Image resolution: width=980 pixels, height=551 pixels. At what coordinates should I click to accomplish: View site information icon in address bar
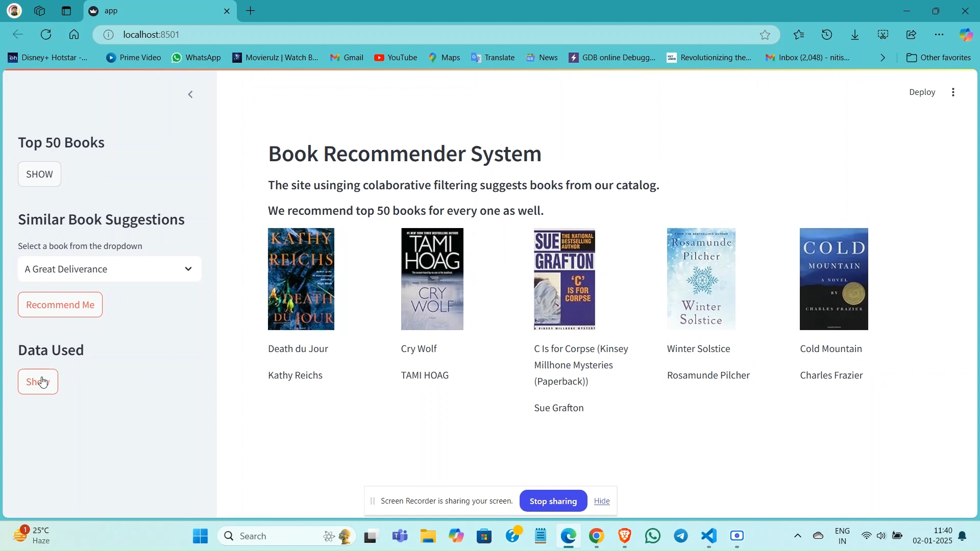pyautogui.click(x=108, y=35)
